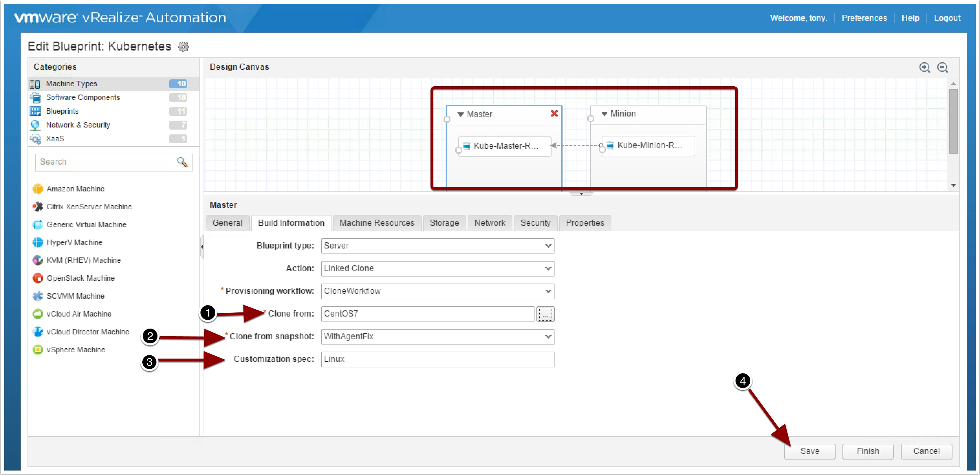Select the HyperV Machine icon
This screenshot has width=980, height=475.
(38, 242)
